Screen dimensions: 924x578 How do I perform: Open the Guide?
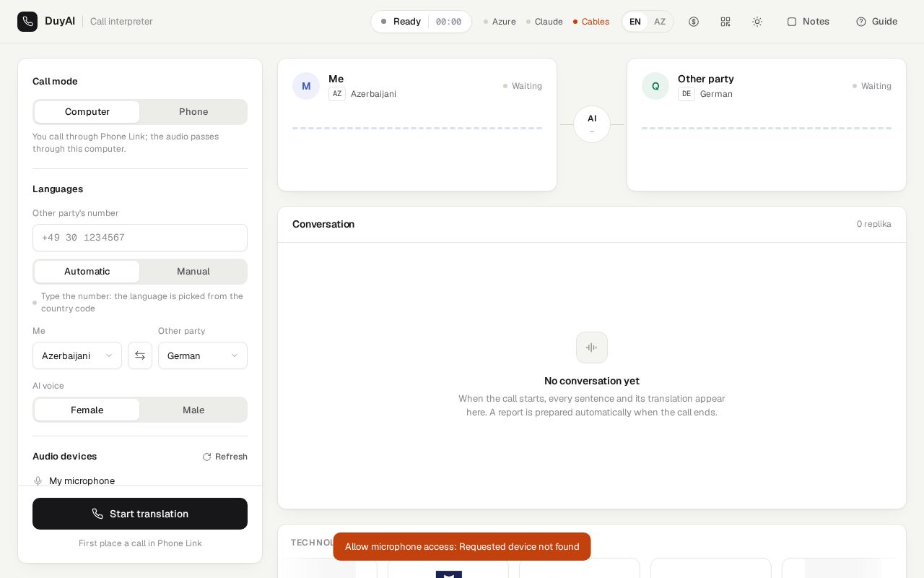tap(876, 22)
